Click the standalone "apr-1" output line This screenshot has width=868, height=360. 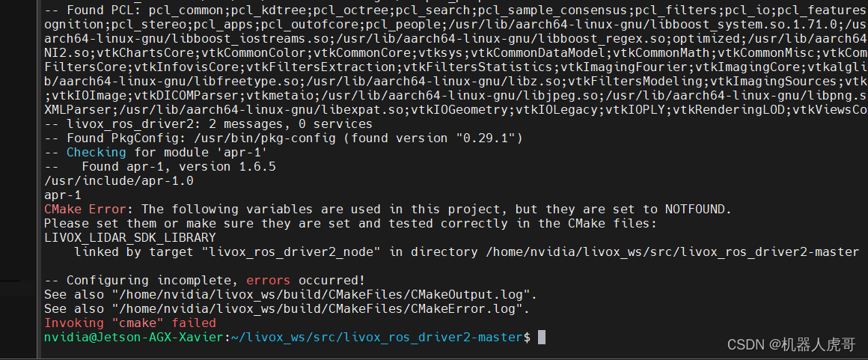tap(63, 195)
